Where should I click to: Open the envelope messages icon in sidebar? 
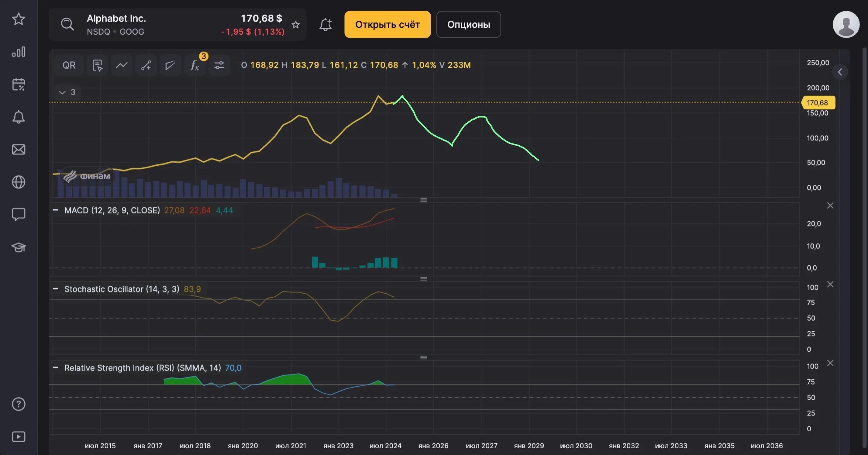18,149
